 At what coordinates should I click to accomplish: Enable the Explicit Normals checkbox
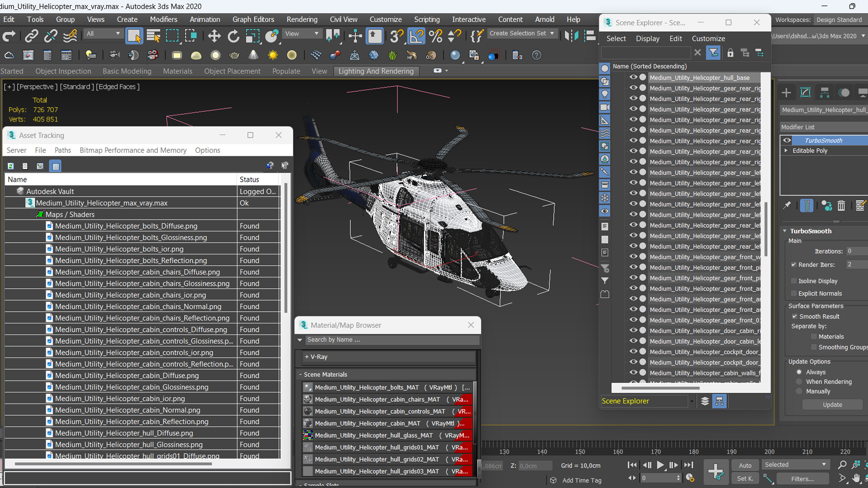(x=794, y=294)
